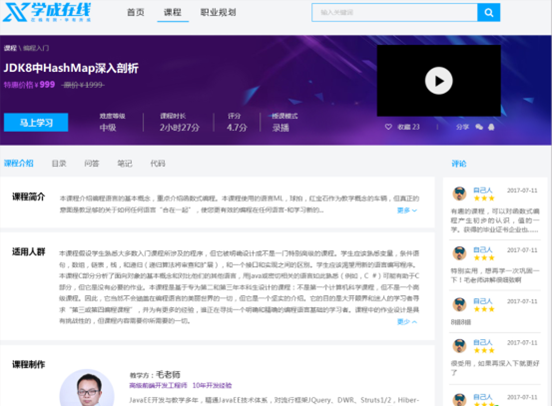
Task: Click name 自己人 on the 有趣的课程 review
Action: [483, 190]
